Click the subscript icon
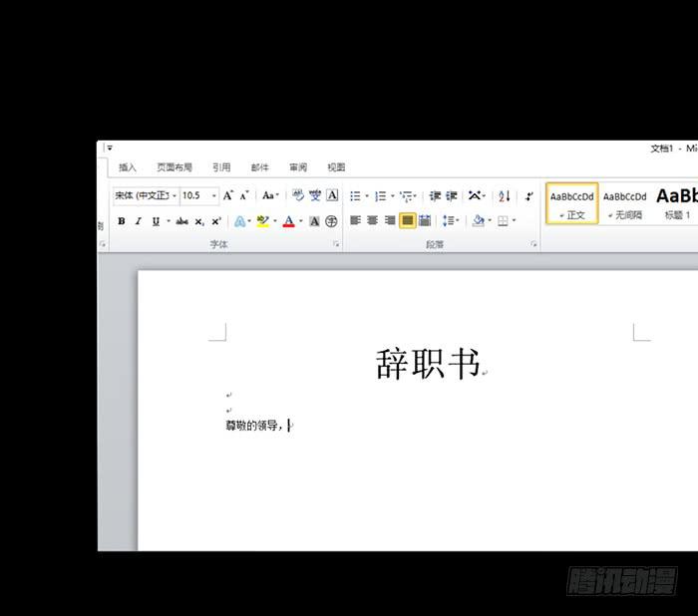Screen dimensions: 698x616 tap(199, 221)
